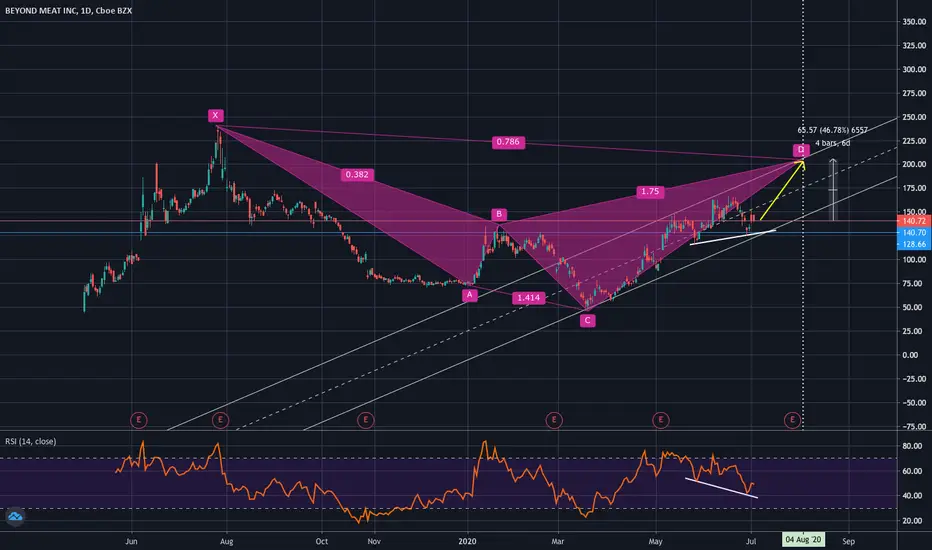The width and height of the screenshot is (932, 550).
Task: Click the earnings E marker near Nov
Action: 366,420
